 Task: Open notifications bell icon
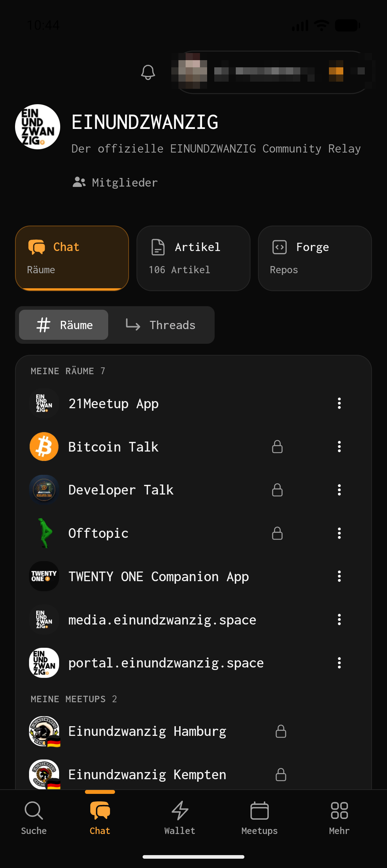click(148, 72)
